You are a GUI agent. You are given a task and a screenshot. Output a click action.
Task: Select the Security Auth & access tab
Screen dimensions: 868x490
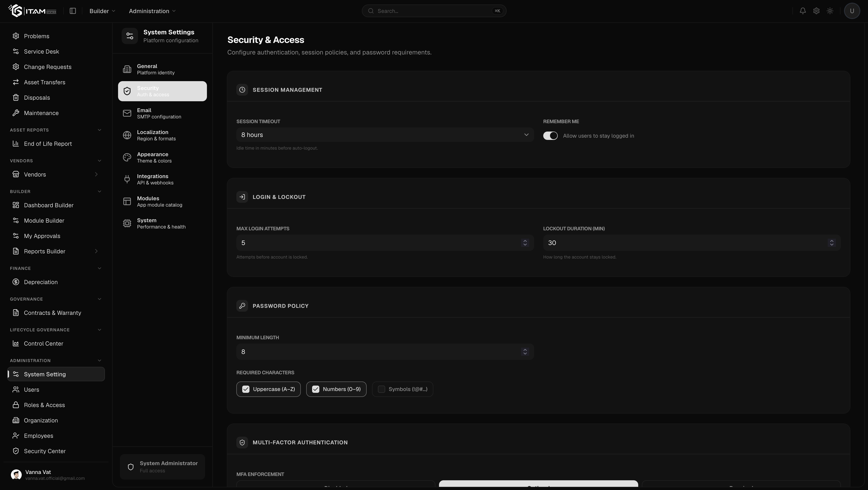click(x=162, y=91)
